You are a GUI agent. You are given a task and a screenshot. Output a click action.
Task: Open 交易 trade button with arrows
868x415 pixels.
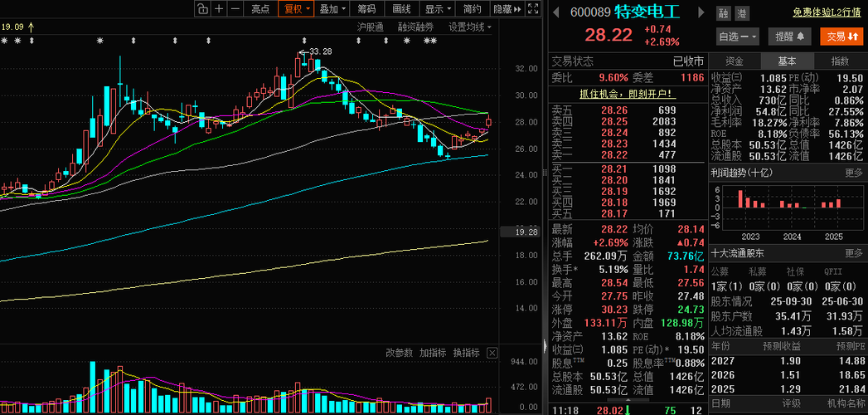point(842,37)
